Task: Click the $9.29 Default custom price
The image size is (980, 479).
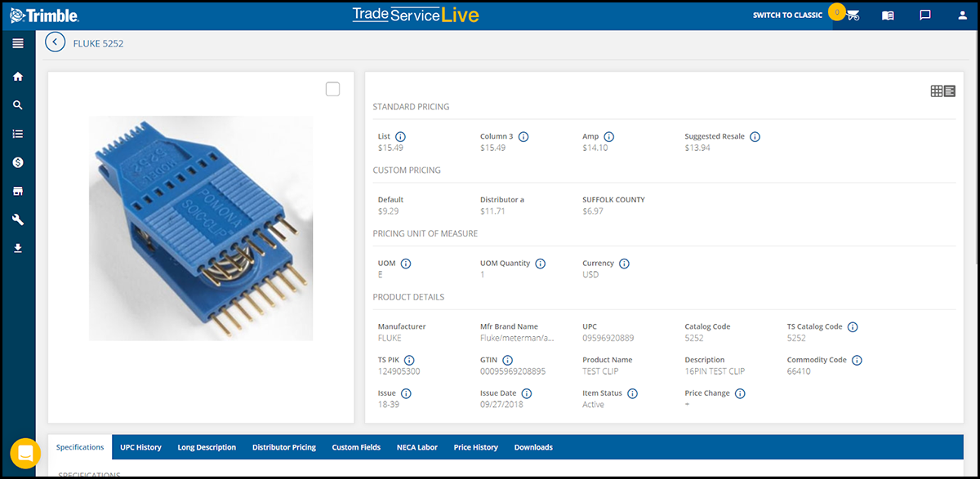Action: [x=388, y=211]
